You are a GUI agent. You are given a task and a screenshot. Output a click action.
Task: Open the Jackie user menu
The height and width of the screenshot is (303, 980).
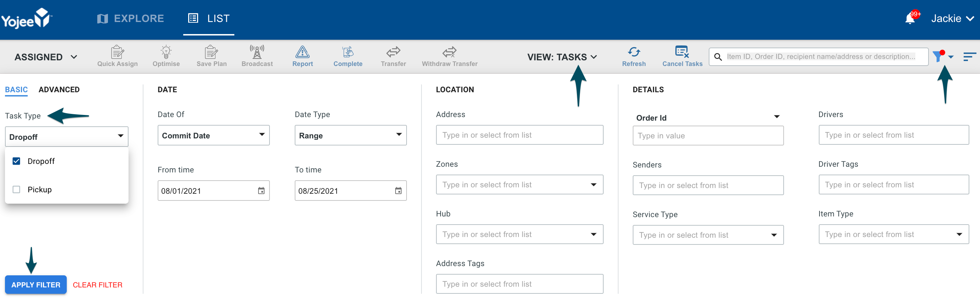coord(952,18)
